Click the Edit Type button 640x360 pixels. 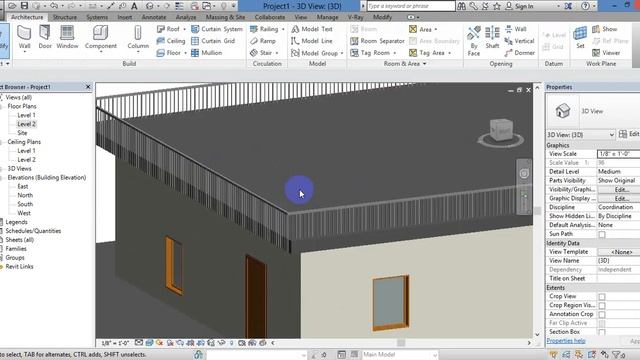(629, 134)
